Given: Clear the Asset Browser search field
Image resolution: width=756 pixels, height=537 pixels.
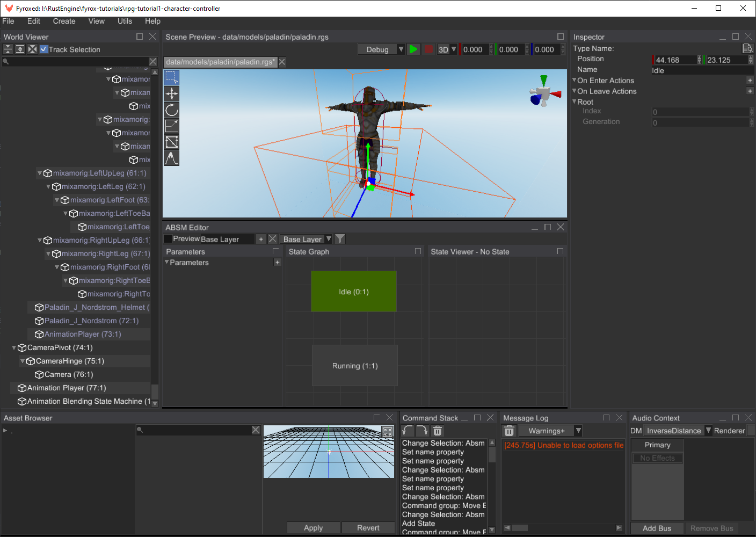Looking at the screenshot, I should (256, 430).
